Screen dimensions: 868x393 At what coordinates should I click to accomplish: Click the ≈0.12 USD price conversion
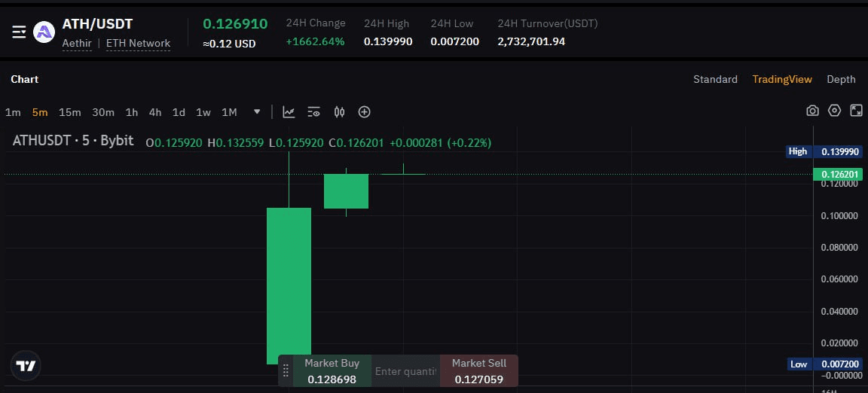pyautogui.click(x=229, y=44)
